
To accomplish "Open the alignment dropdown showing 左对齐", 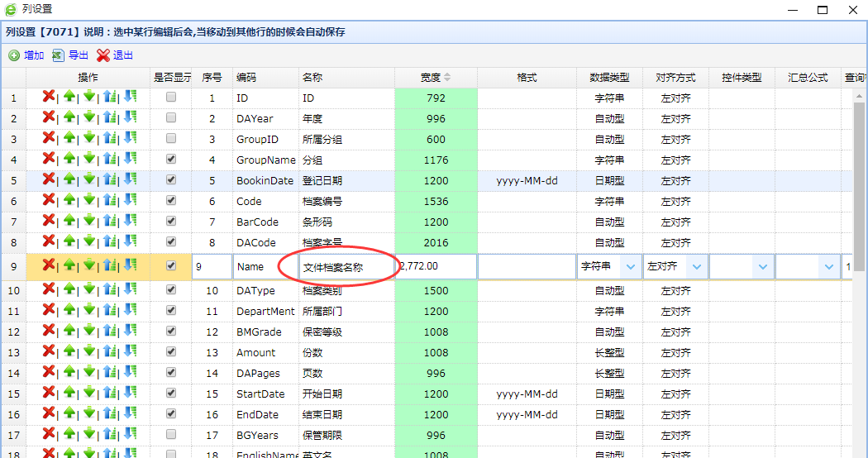I will 696,267.
